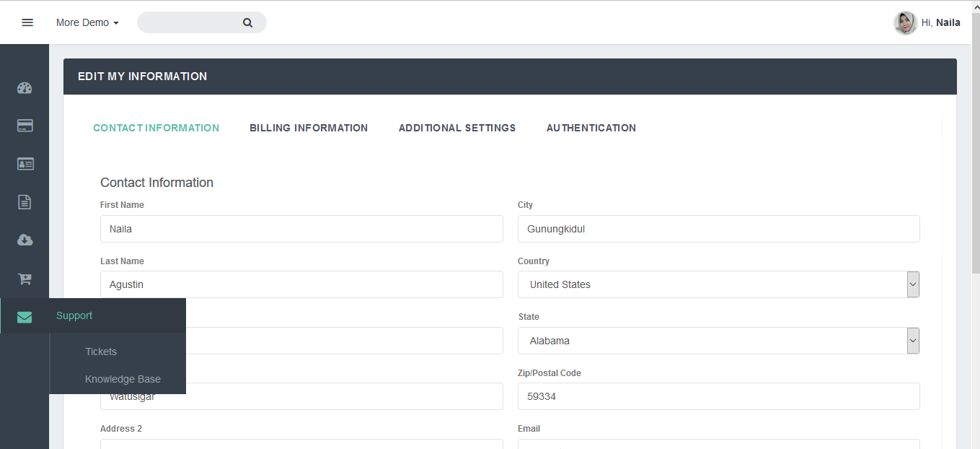Viewport: 980px width, 449px height.
Task: Click the dashboard gauge sidebar icon
Action: [x=25, y=88]
